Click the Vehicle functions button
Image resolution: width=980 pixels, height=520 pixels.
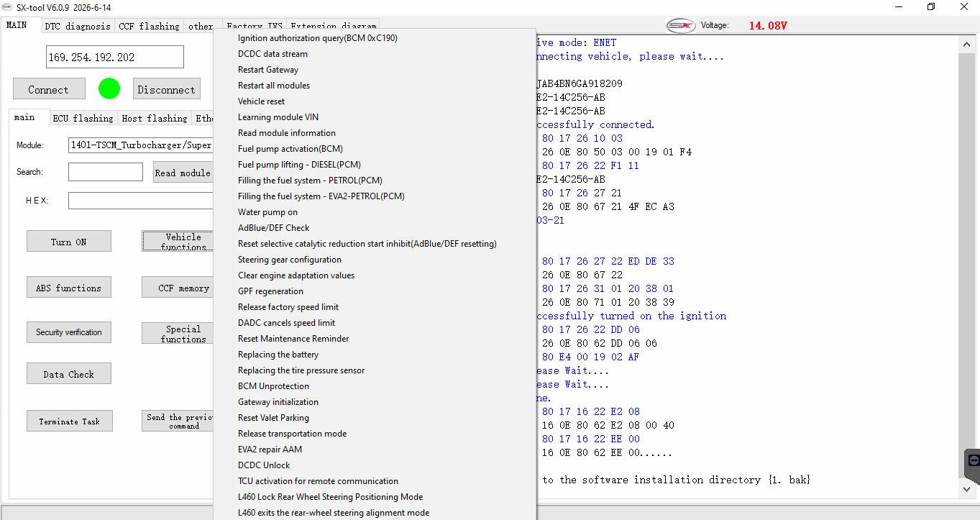(178, 242)
